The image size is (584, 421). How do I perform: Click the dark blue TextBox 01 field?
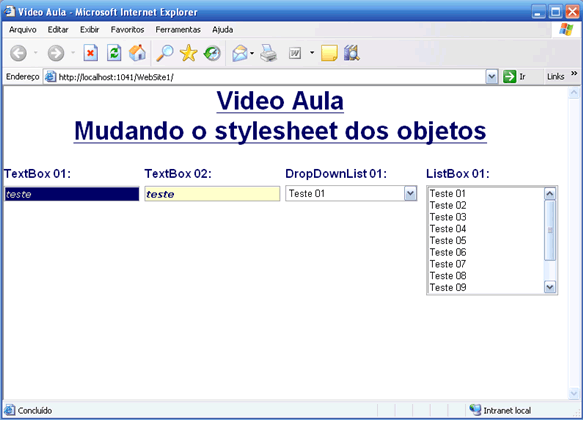tap(72, 194)
